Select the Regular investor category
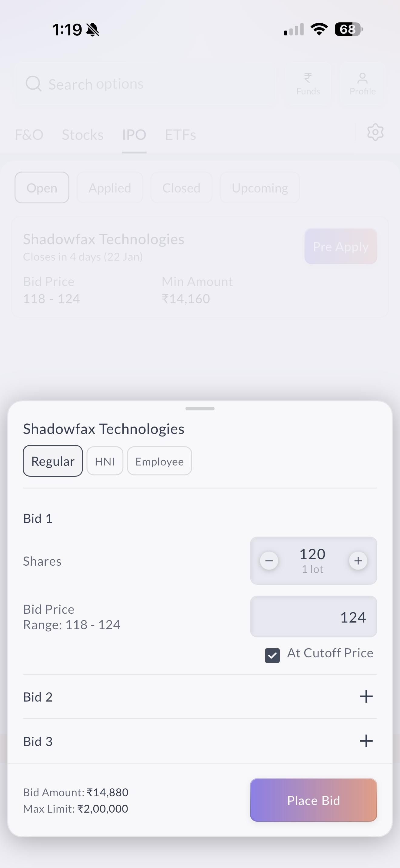The image size is (400, 868). [x=53, y=461]
